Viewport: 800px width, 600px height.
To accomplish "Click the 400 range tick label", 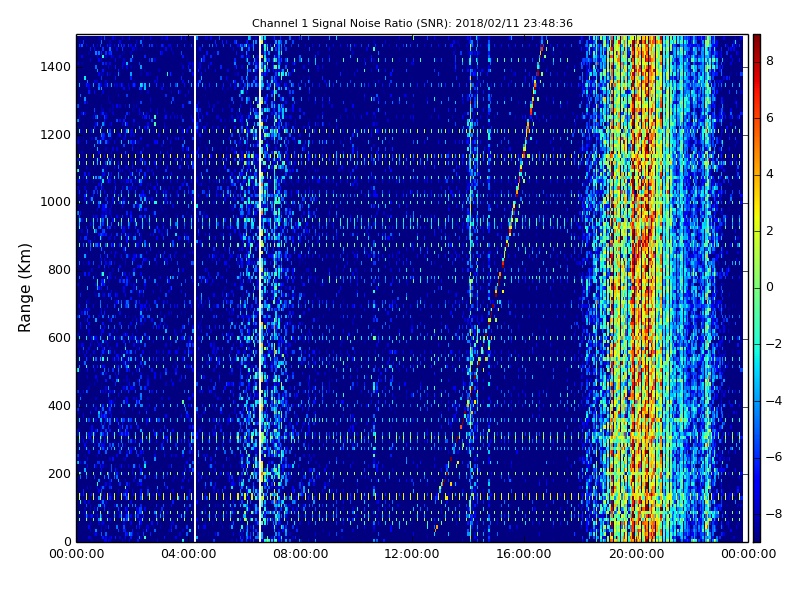I will (59, 406).
